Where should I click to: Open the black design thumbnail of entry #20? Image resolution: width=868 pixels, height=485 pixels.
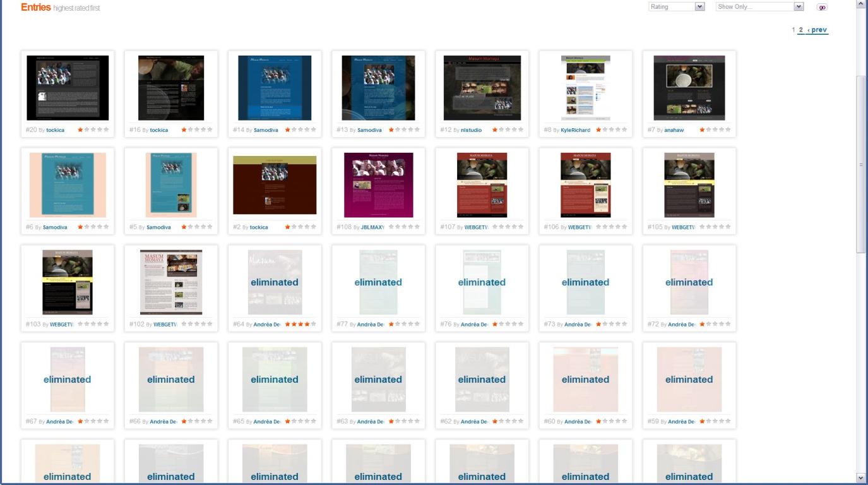[68, 88]
